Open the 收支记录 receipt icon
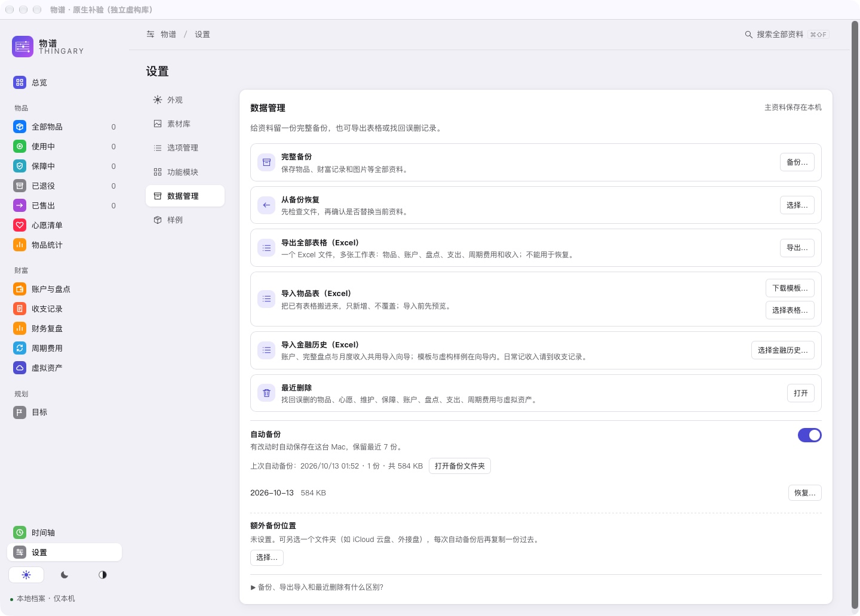The height and width of the screenshot is (616, 860). click(20, 309)
